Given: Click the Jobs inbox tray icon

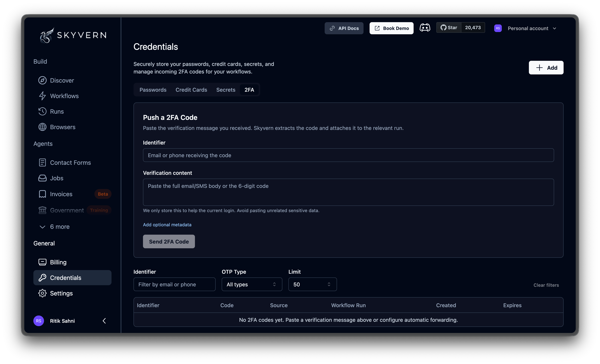Looking at the screenshot, I should [42, 178].
